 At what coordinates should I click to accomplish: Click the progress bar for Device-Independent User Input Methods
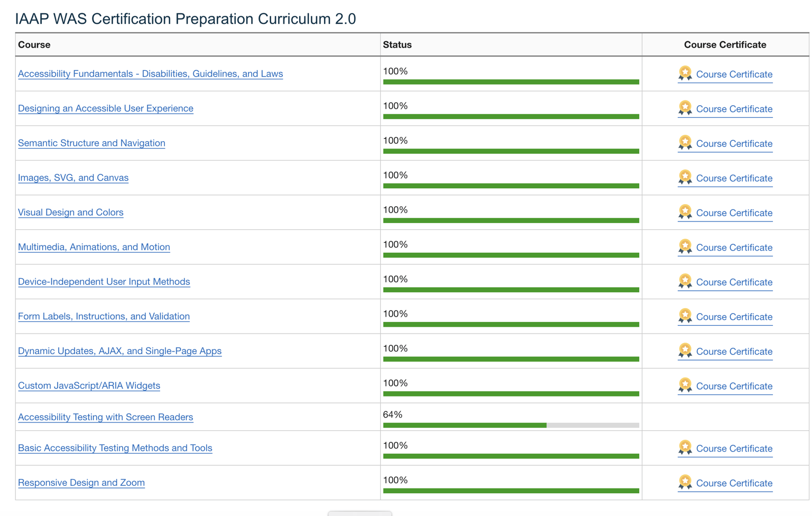coord(511,290)
